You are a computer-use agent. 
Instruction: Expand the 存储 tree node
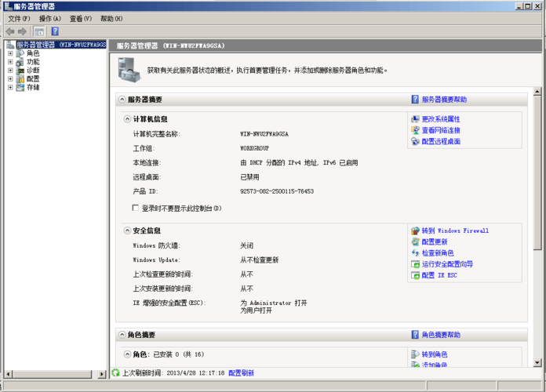point(10,87)
